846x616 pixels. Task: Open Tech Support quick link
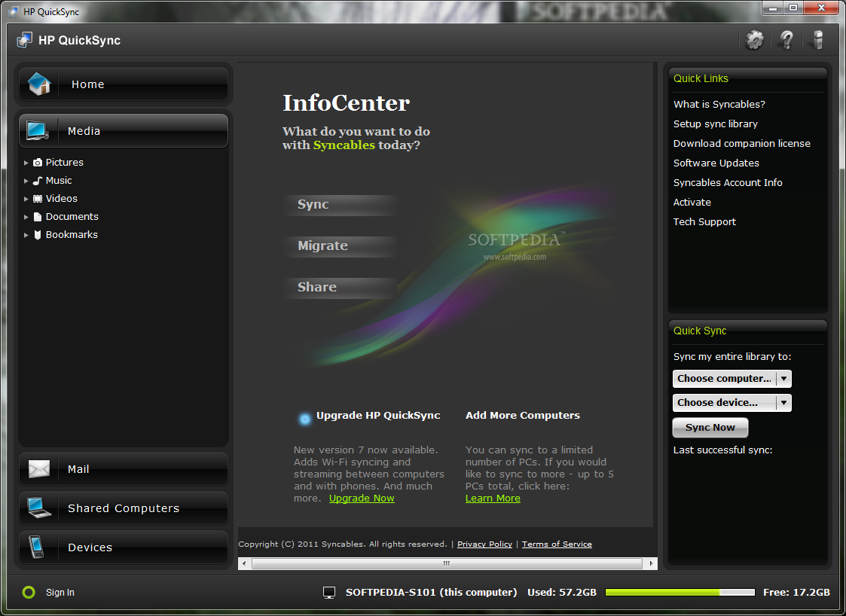pyautogui.click(x=704, y=221)
